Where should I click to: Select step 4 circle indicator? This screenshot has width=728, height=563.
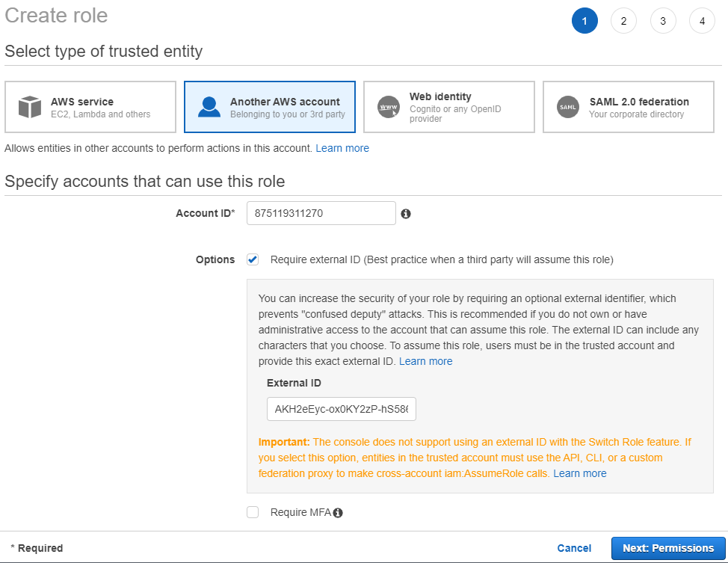[702, 21]
